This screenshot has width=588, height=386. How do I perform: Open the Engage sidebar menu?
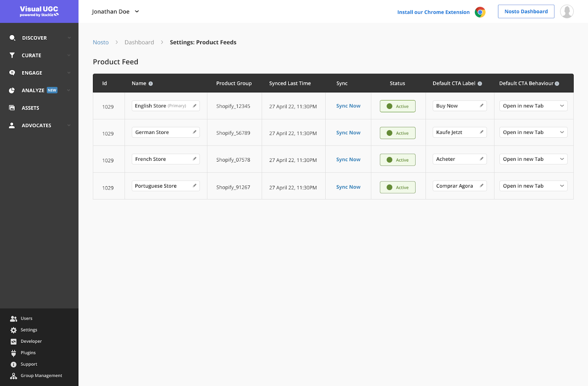pyautogui.click(x=39, y=73)
